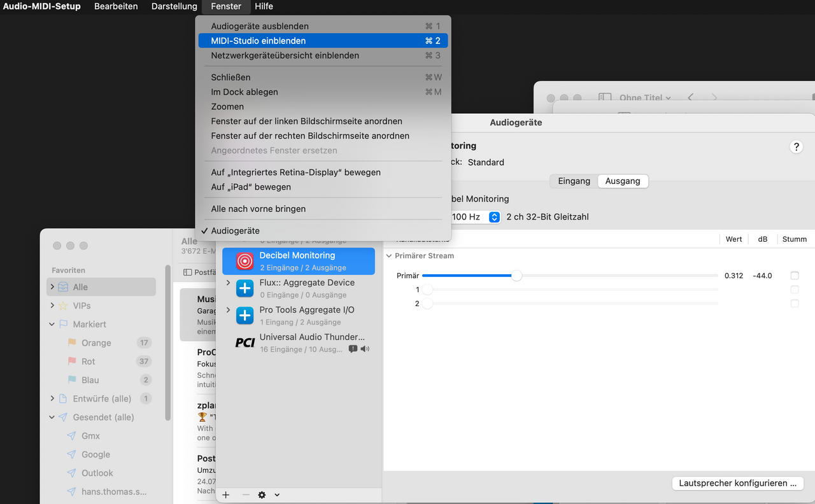This screenshot has height=504, width=815.
Task: Open the Audio-MIDI-Setup application menu
Action: click(42, 6)
